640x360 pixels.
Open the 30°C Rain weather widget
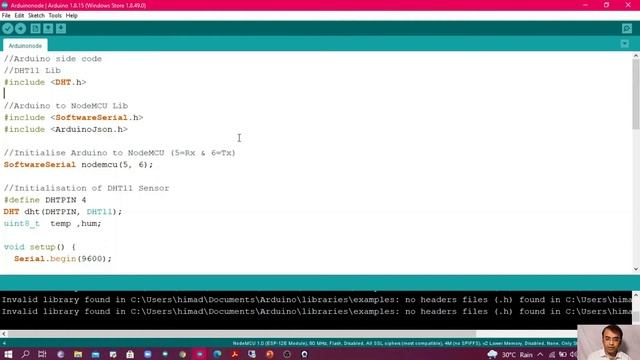[x=510, y=354]
